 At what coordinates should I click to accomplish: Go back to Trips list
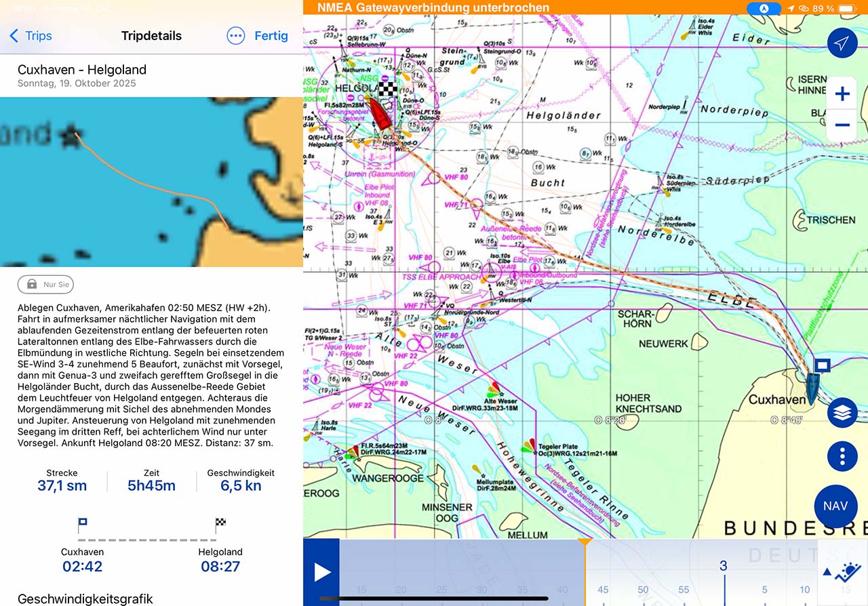(x=31, y=36)
